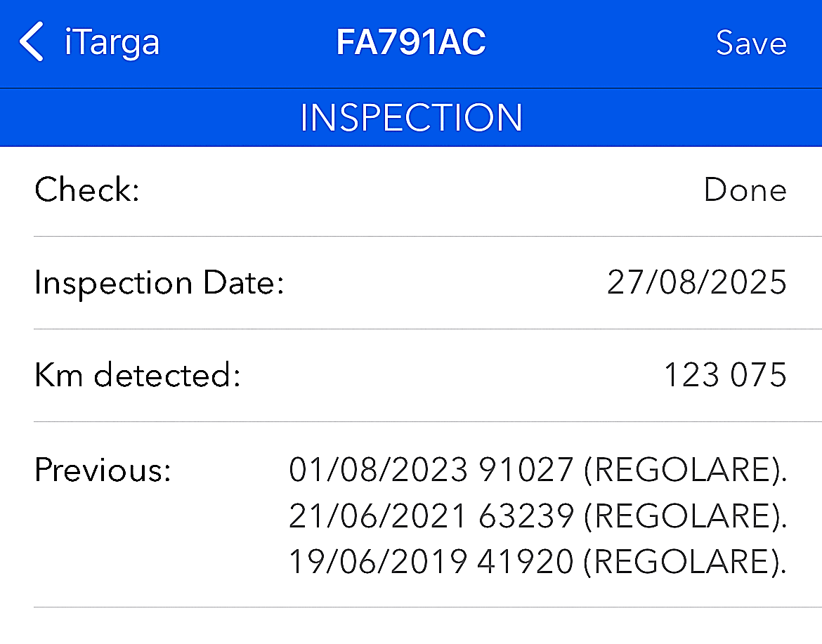Tap the back chevron arrow
822x644 pixels.
pyautogui.click(x=32, y=42)
